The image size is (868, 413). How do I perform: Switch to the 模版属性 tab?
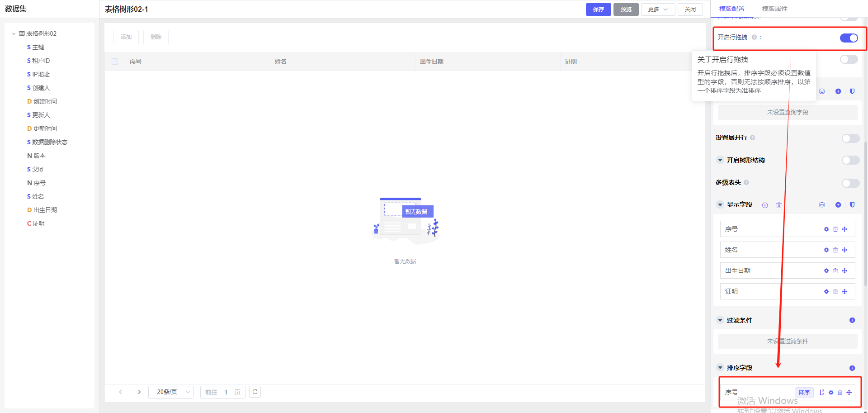tap(774, 9)
